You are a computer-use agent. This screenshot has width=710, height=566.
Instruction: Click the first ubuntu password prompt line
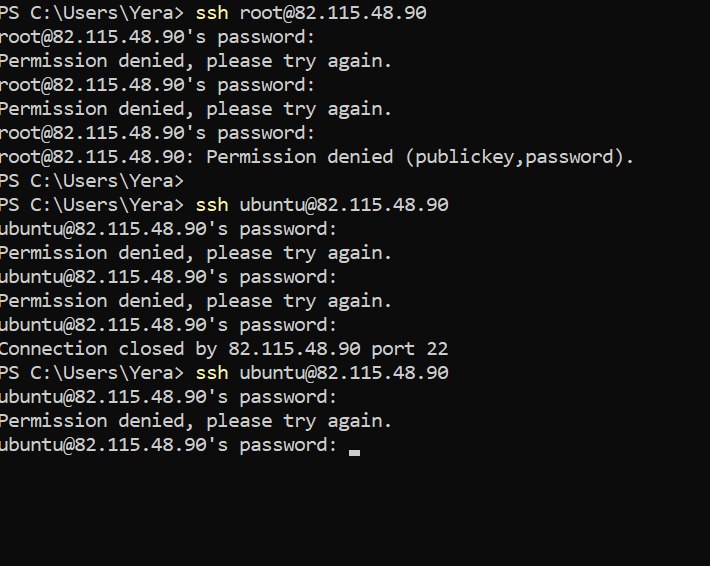tap(168, 229)
